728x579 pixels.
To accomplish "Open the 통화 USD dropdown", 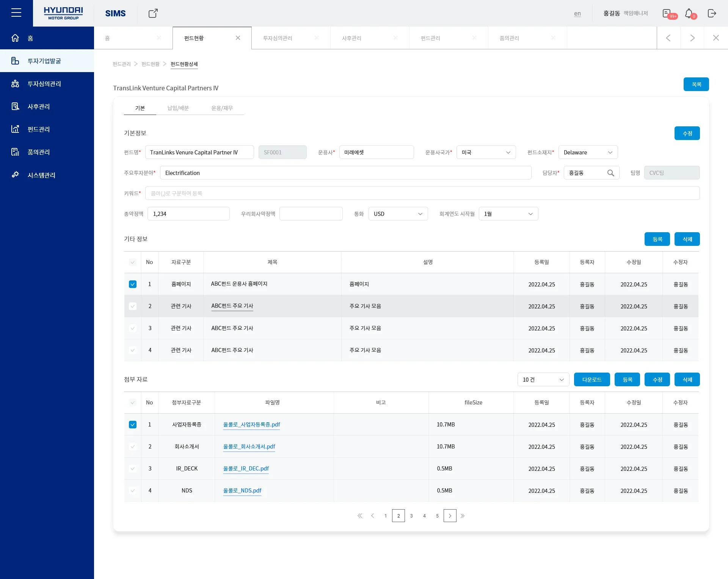I will [398, 214].
